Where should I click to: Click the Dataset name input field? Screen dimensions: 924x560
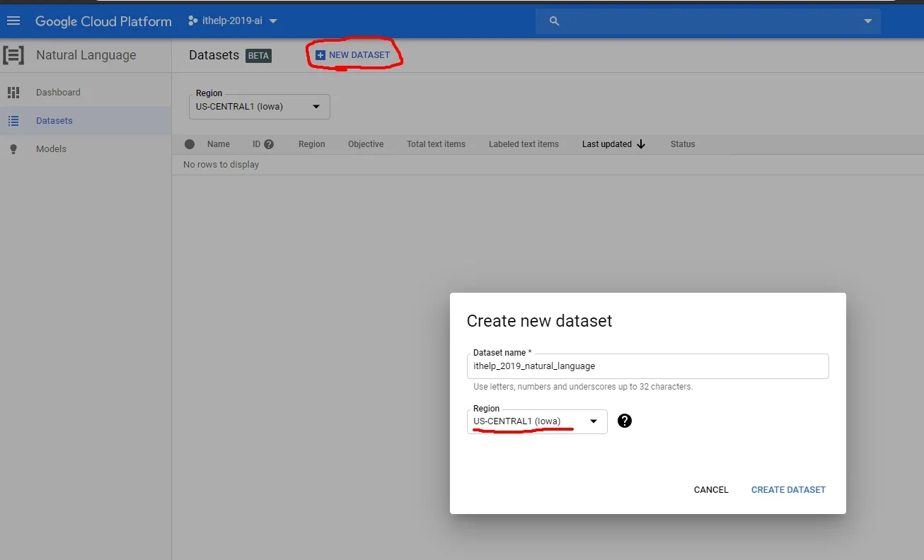[648, 366]
